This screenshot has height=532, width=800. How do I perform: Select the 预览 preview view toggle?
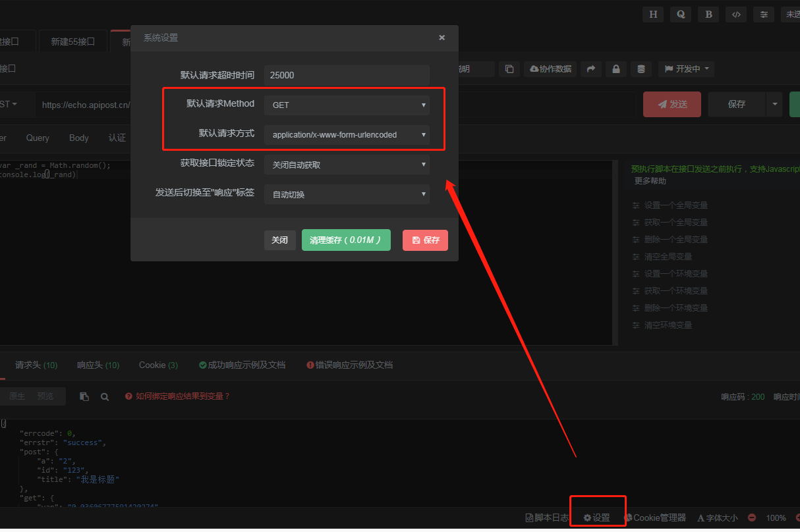pos(45,396)
